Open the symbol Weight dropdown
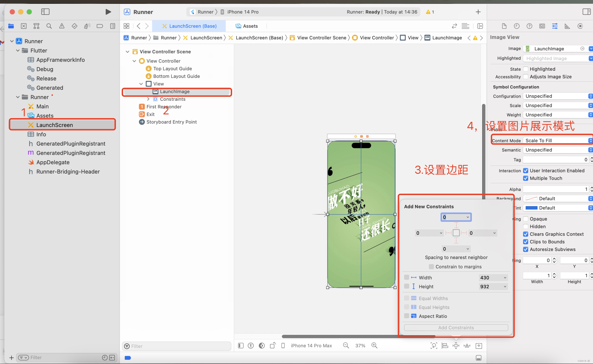This screenshot has height=364, width=593. point(558,114)
